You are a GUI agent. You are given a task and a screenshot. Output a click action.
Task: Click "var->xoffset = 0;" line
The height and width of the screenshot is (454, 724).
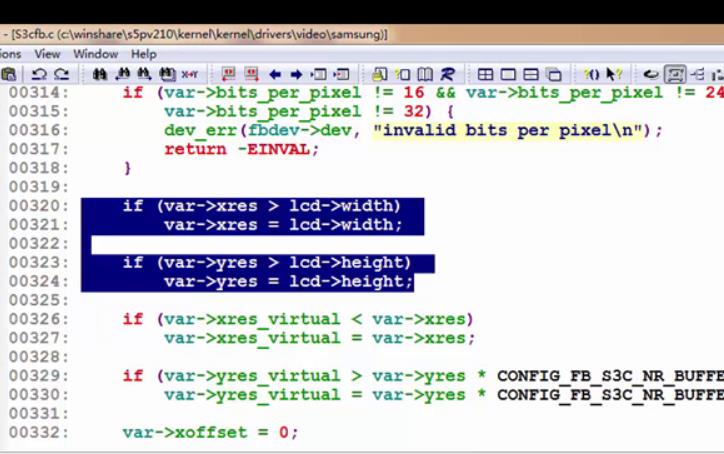tap(211, 433)
